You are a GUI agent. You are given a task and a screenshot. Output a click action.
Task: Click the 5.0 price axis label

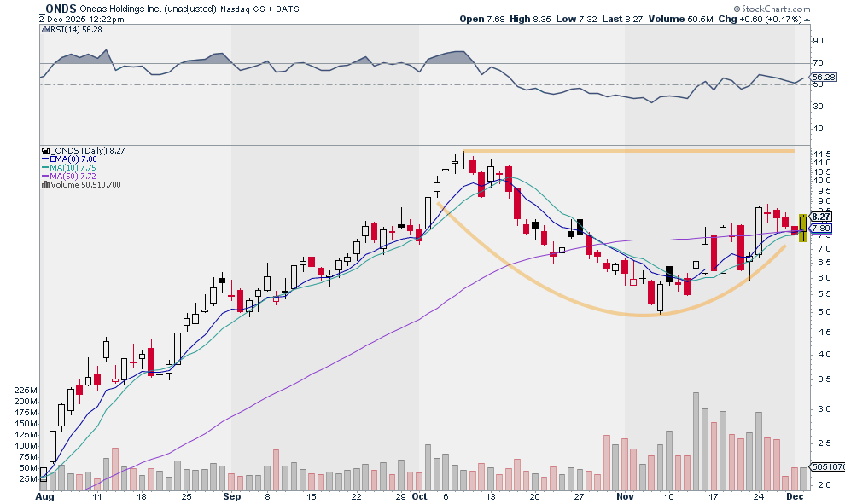click(x=824, y=312)
